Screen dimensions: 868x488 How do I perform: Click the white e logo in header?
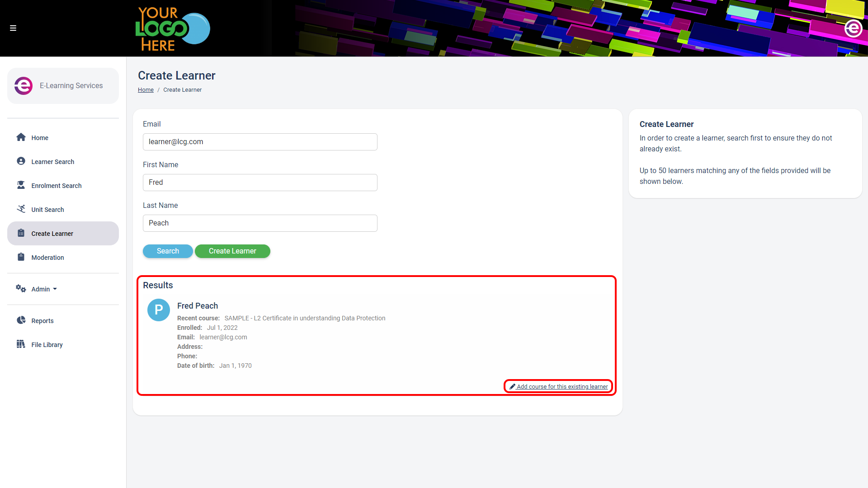853,28
